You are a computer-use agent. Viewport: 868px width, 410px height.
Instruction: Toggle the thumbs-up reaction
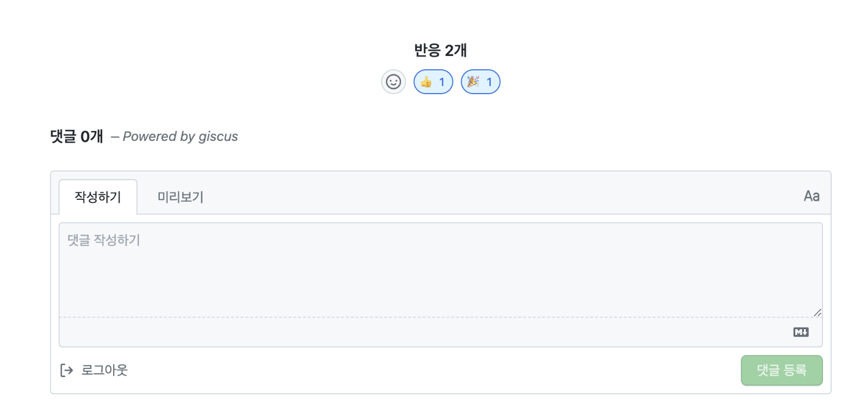coord(433,82)
